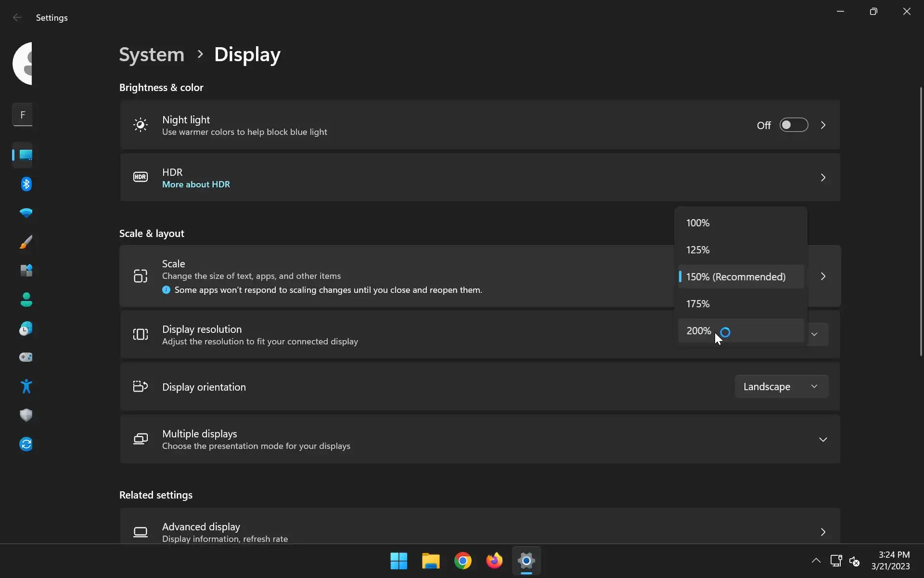Image resolution: width=924 pixels, height=578 pixels.
Task: Open Gaming controller icon in sidebar
Action: click(x=26, y=357)
